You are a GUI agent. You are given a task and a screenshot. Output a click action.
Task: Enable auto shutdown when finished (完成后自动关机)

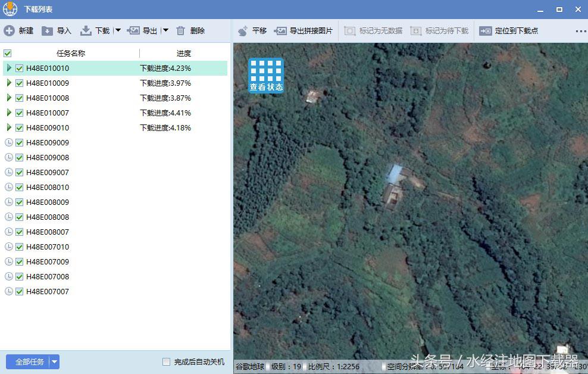pyautogui.click(x=167, y=362)
